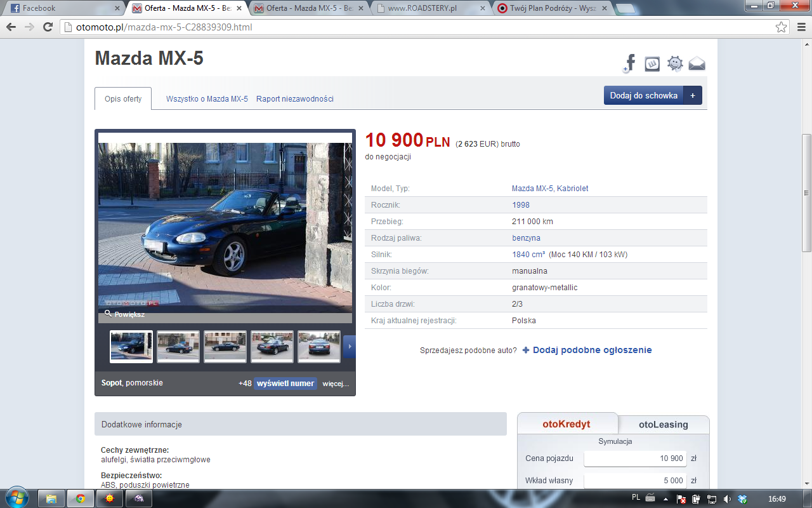Click the scrollbar down arrow

pyautogui.click(x=806, y=483)
